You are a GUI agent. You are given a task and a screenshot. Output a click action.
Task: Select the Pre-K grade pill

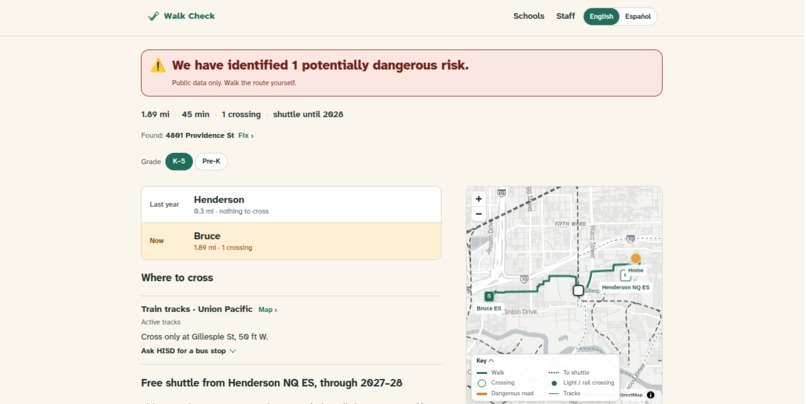(211, 161)
